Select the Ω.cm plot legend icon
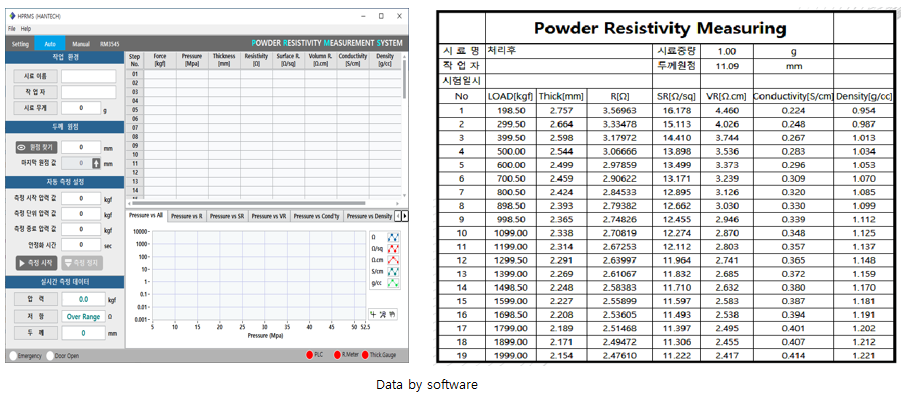This screenshot has width=906, height=398. [394, 260]
